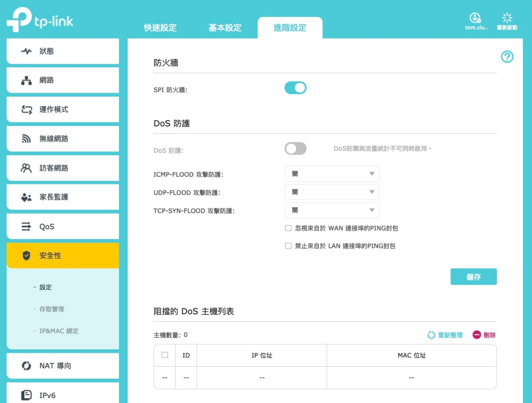Screen dimensions: 532x403
Task: Click the red 刪除 delete icon
Action: click(477, 335)
